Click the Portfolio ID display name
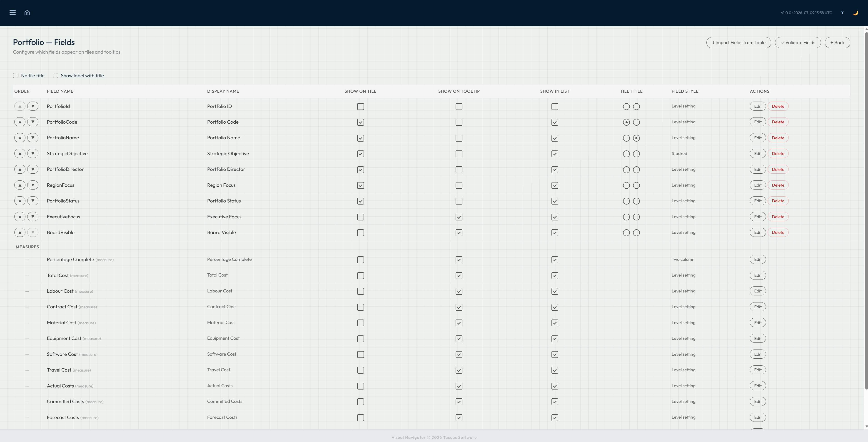The height and width of the screenshot is (442, 868). tap(219, 106)
